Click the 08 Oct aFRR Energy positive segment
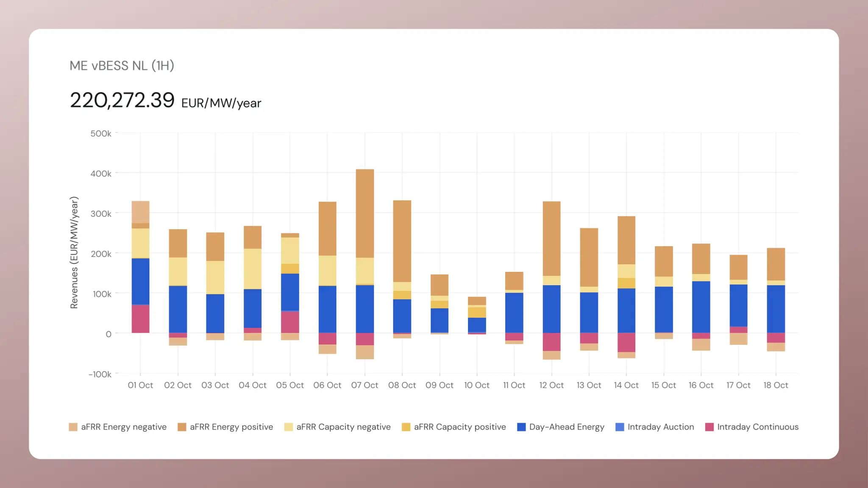This screenshot has height=488, width=868. (x=402, y=241)
